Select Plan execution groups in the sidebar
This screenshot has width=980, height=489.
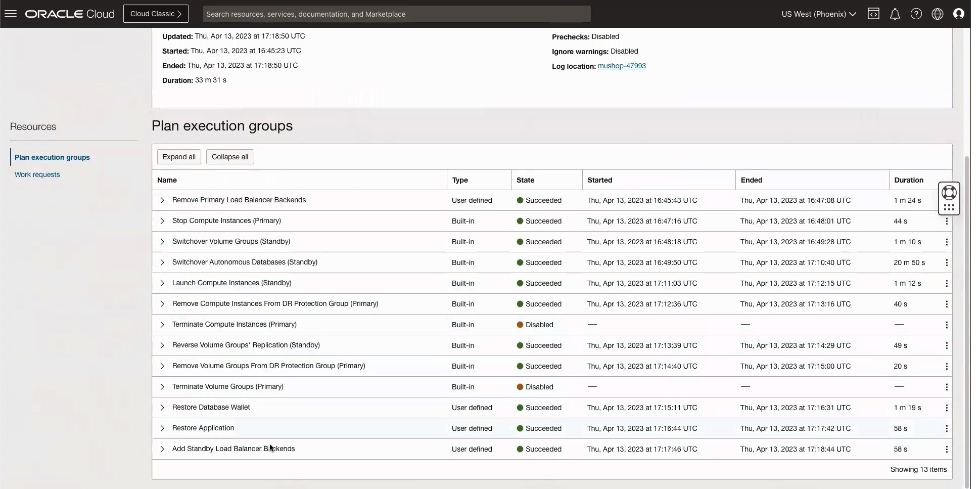(x=52, y=157)
